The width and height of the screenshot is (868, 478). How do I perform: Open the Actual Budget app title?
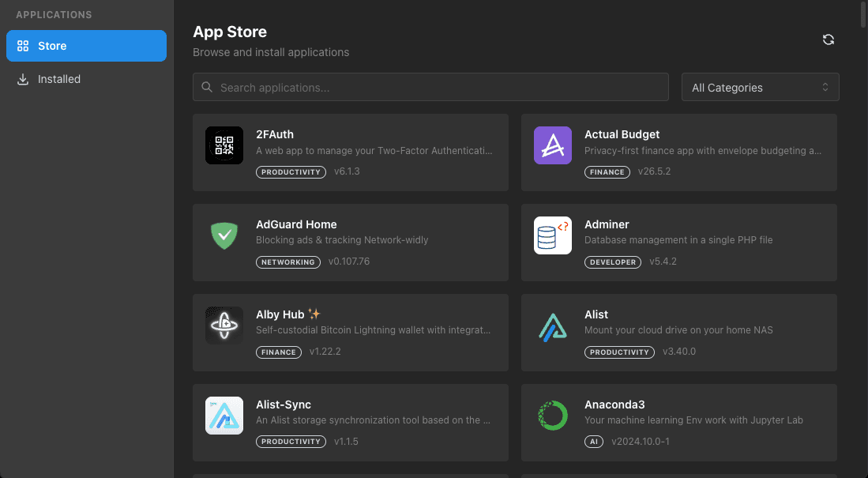click(622, 134)
